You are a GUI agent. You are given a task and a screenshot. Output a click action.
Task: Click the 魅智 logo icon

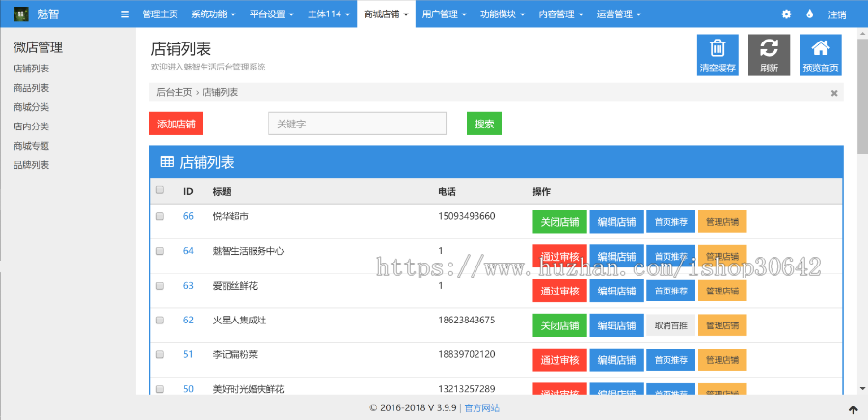[x=21, y=14]
